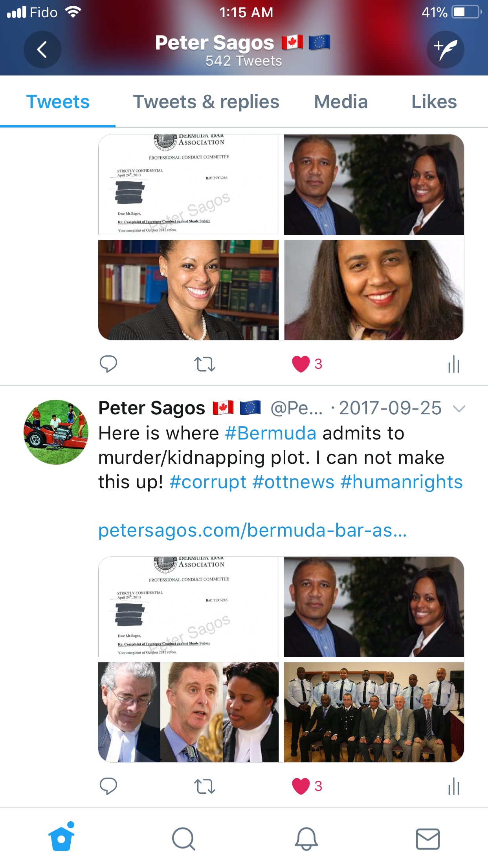The image size is (488, 868).
Task: Switch to the Media tab
Action: pyautogui.click(x=341, y=102)
